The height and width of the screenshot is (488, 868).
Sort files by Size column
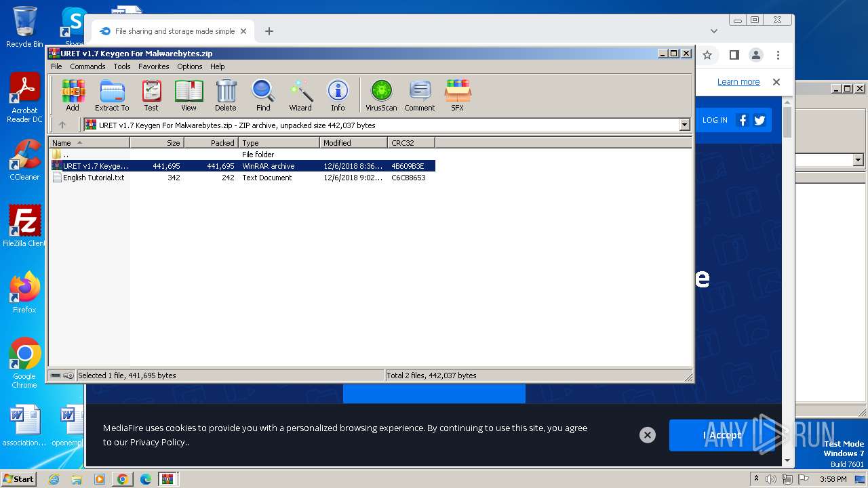point(157,142)
